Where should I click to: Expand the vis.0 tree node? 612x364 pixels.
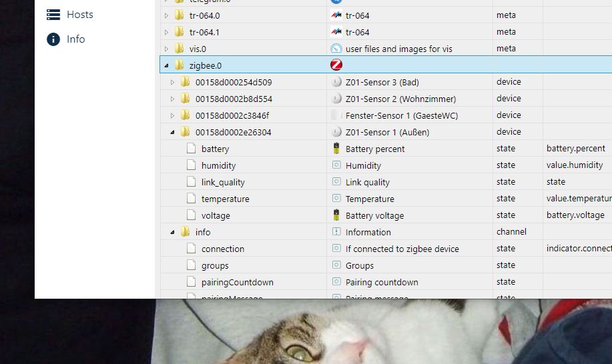[x=167, y=49]
